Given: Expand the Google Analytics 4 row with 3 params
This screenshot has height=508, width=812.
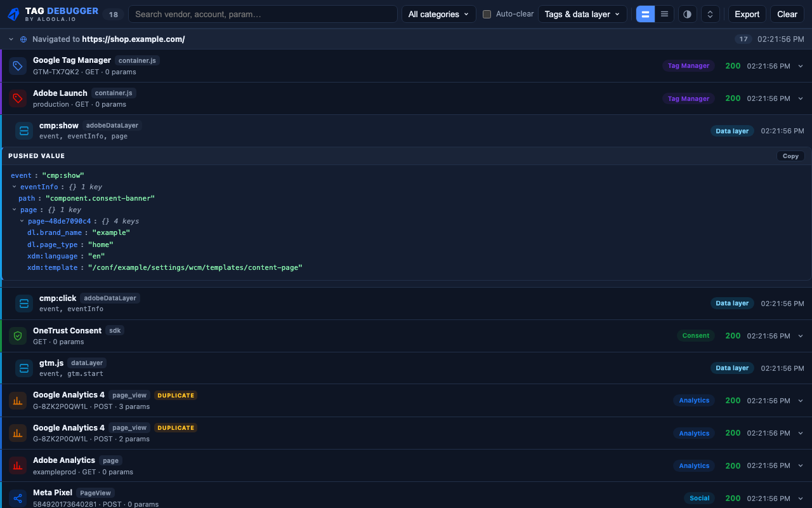Looking at the screenshot, I should 801,401.
